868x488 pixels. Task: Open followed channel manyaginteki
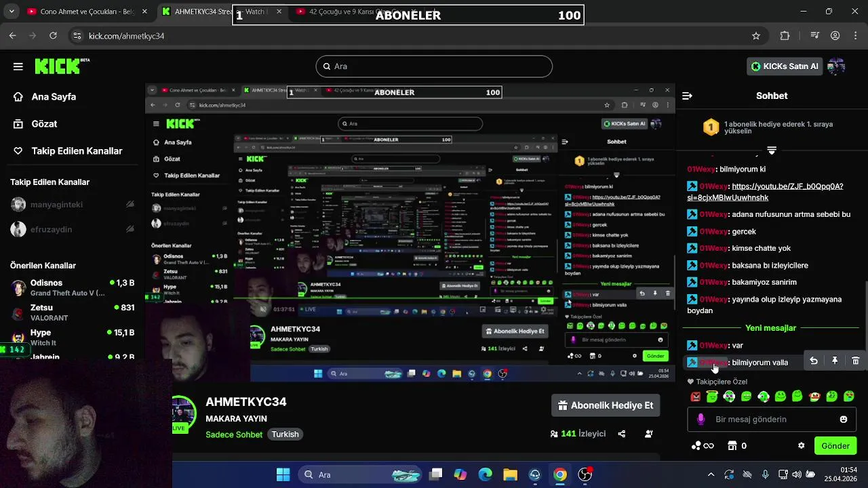coord(73,204)
